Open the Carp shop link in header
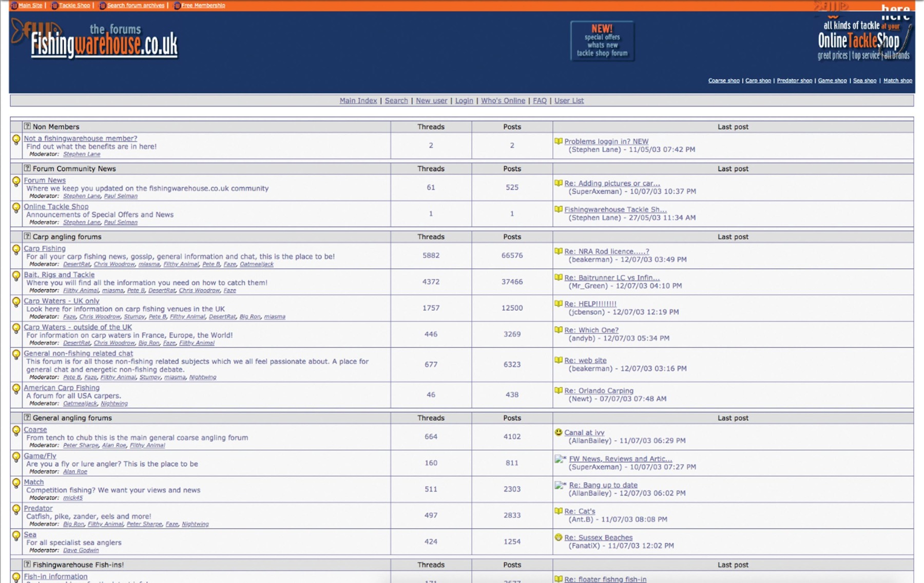This screenshot has width=924, height=583. pos(758,81)
